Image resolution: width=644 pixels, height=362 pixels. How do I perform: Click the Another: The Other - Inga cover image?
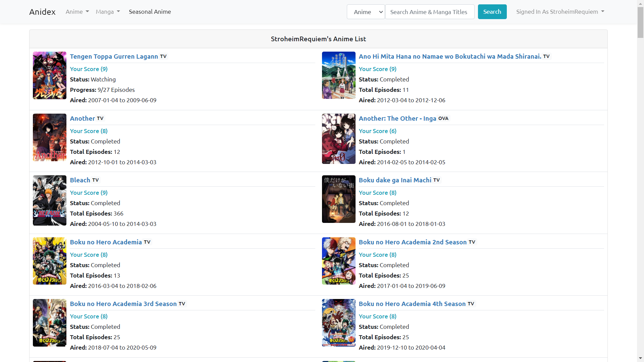[338, 139]
